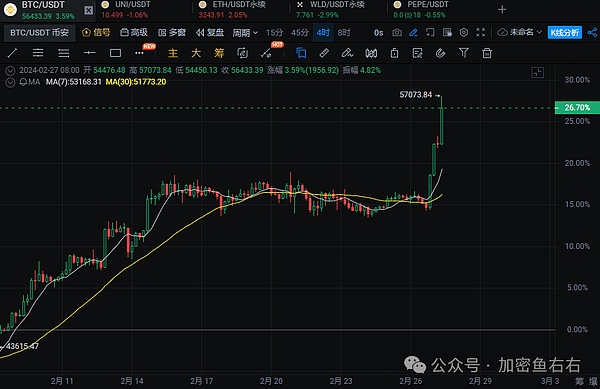Screen dimensions: 600x389
Task: Take a chart screenshot with camera icon
Action: pyautogui.click(x=397, y=33)
